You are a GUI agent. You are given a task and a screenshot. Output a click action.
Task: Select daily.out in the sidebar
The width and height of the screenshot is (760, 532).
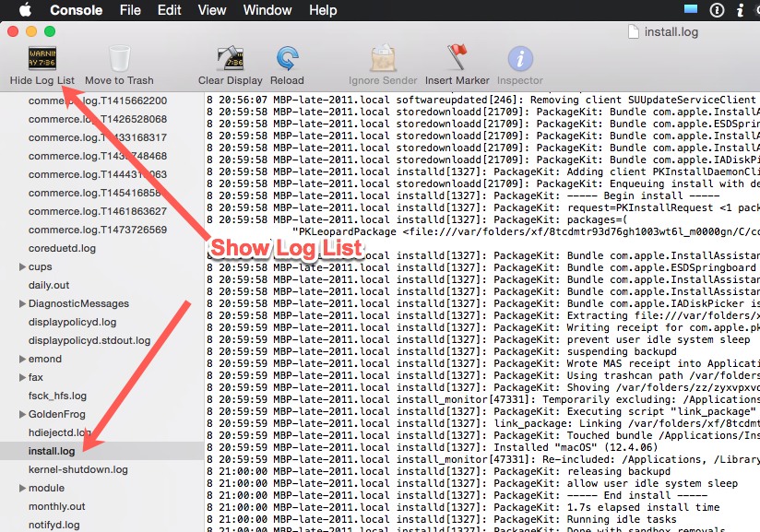49,285
